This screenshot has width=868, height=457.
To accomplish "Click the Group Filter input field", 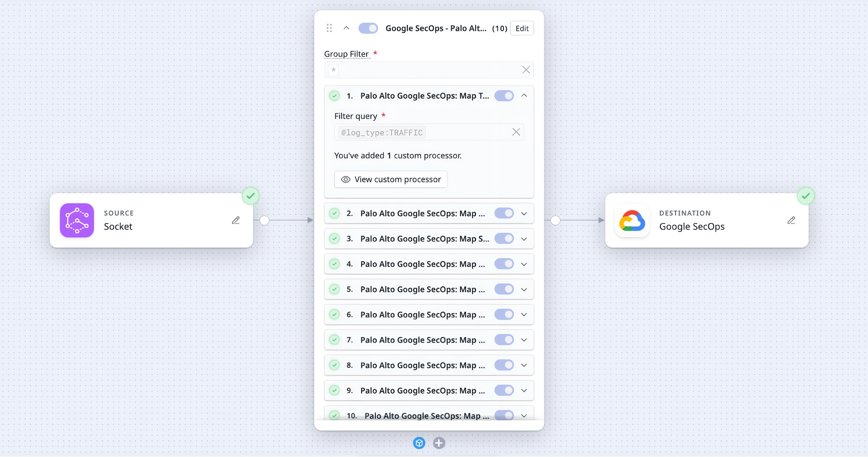I will click(x=429, y=70).
